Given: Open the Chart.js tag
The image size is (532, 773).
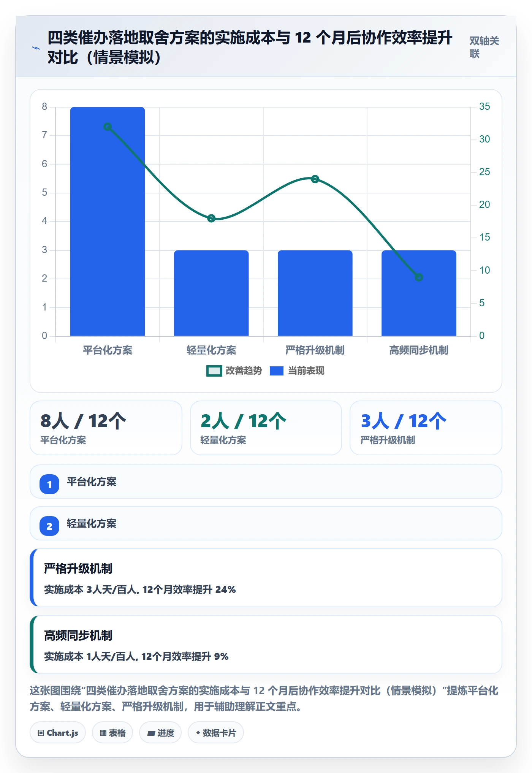Looking at the screenshot, I should point(58,733).
